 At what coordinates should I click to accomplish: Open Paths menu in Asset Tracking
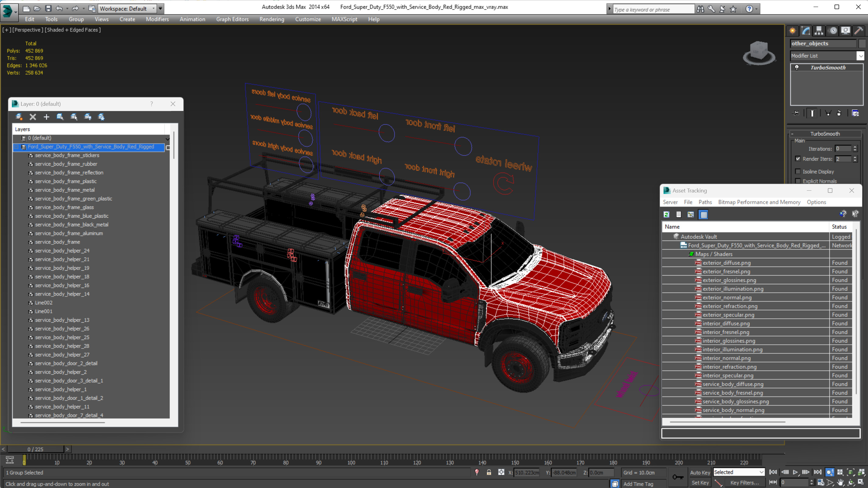tap(705, 202)
